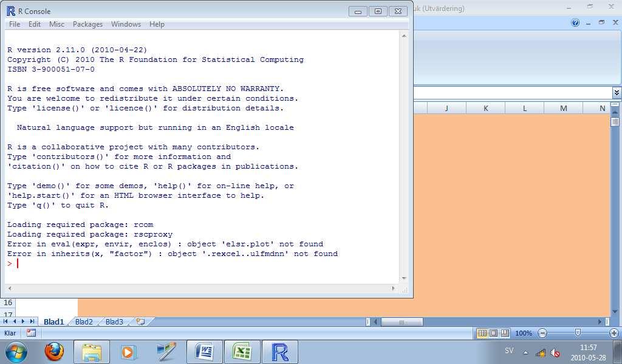
Task: Minimize the Excel workbook window inside the ribbon
Action: 588,23
